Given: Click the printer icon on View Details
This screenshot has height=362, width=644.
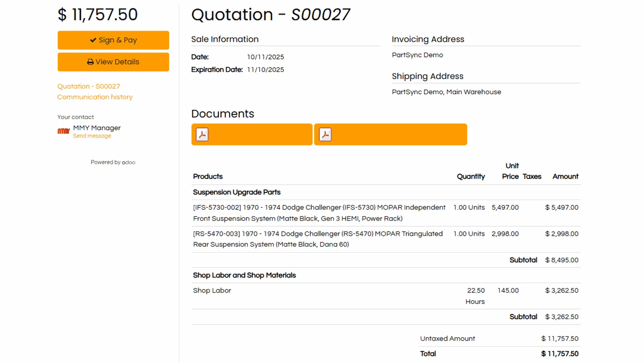Looking at the screenshot, I should (90, 62).
